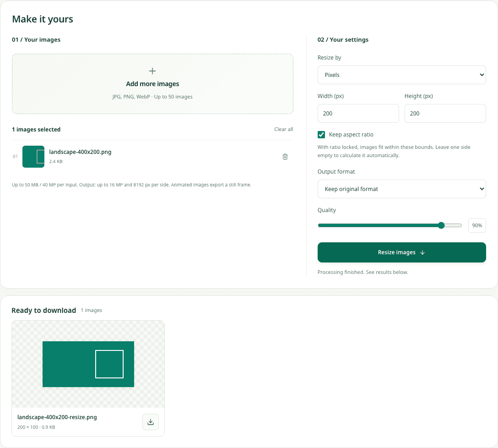Click the Resize images button
This screenshot has height=448, width=498.
pos(401,252)
